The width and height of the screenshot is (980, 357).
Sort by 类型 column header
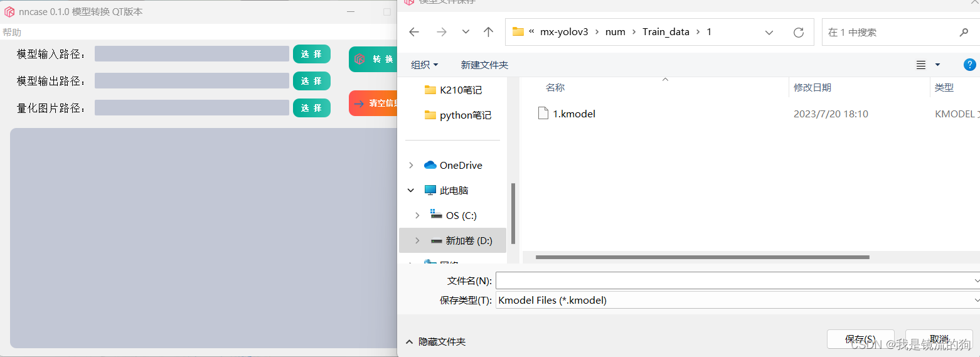(944, 87)
